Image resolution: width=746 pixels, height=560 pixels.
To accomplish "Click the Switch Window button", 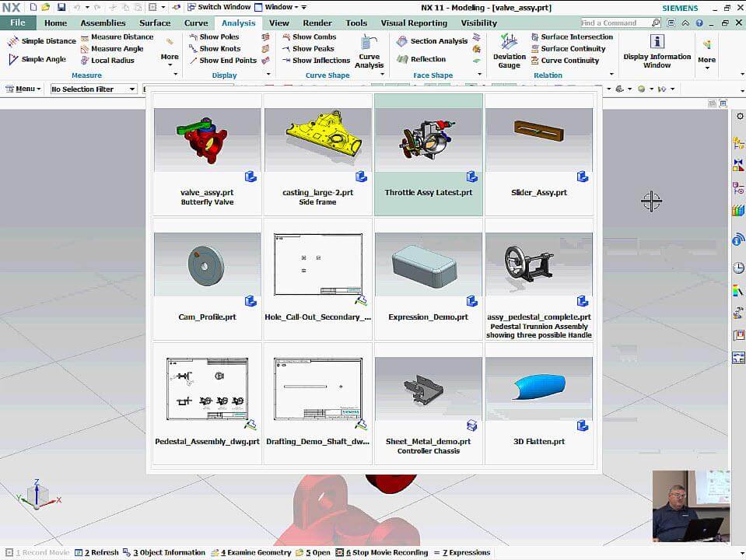I will [x=219, y=7].
